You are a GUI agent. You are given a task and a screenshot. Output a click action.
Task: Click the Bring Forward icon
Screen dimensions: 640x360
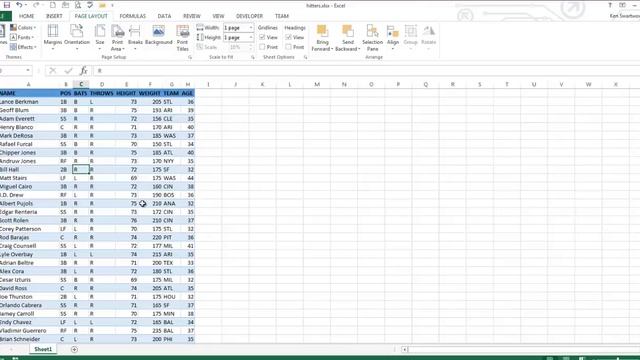[x=322, y=31]
